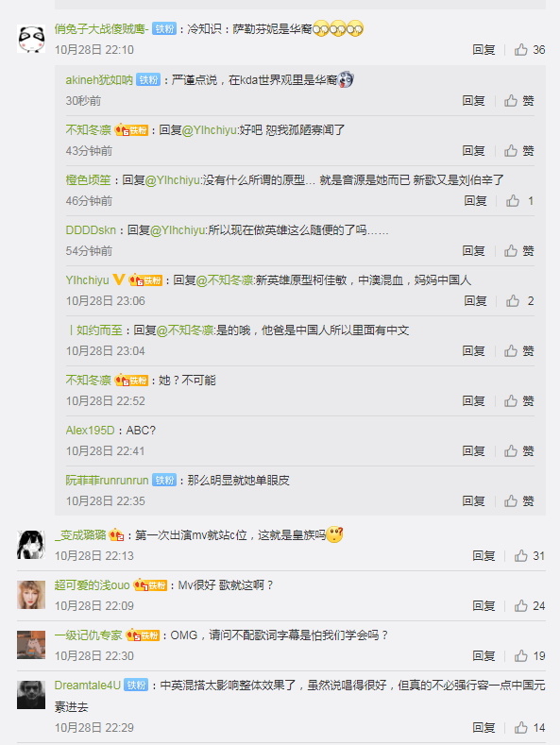Viewport: 560px width, 745px height.
Task: Reply to DDDDskn's comment
Action: (473, 251)
